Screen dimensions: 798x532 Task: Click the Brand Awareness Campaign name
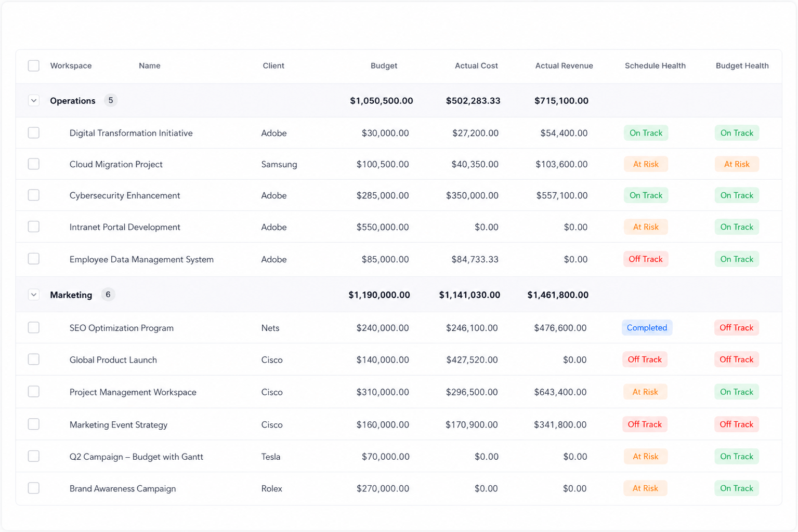(123, 488)
